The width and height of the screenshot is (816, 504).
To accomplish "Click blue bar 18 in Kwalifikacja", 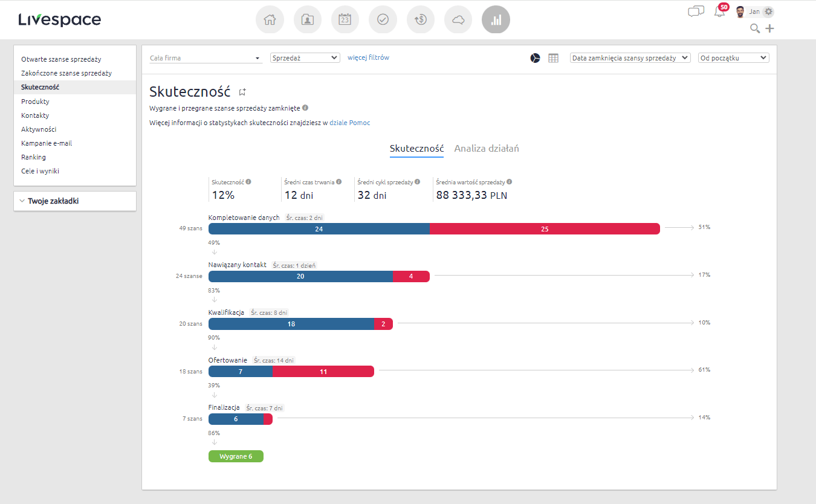I will (291, 324).
